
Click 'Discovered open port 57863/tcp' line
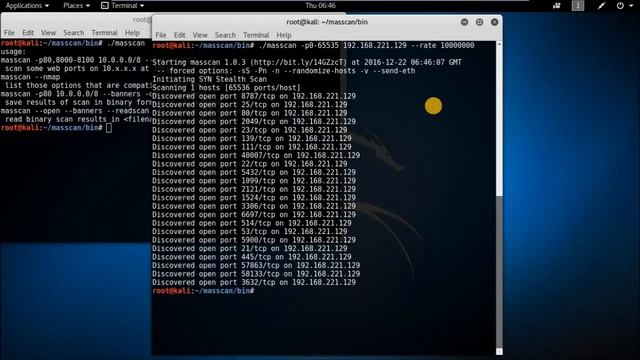coord(256,265)
